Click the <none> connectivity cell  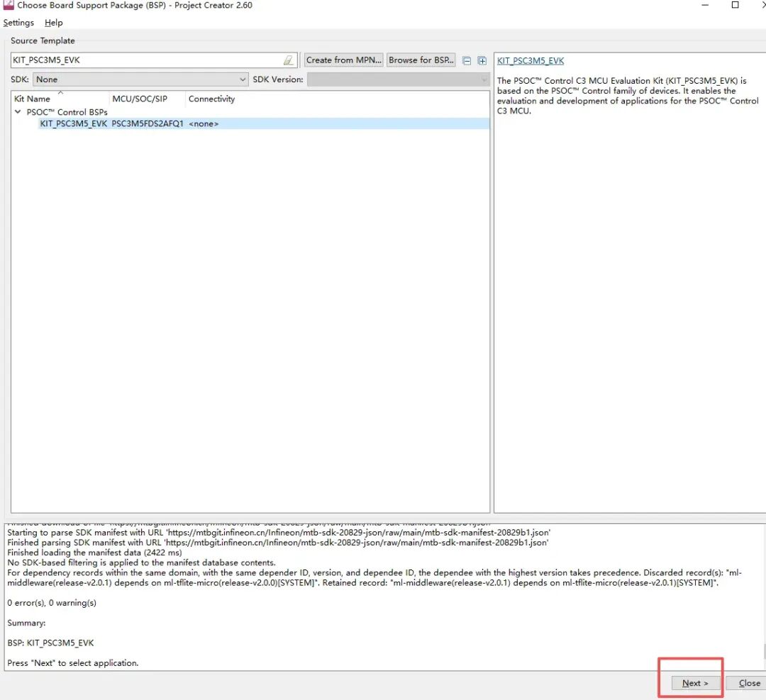pyautogui.click(x=204, y=123)
